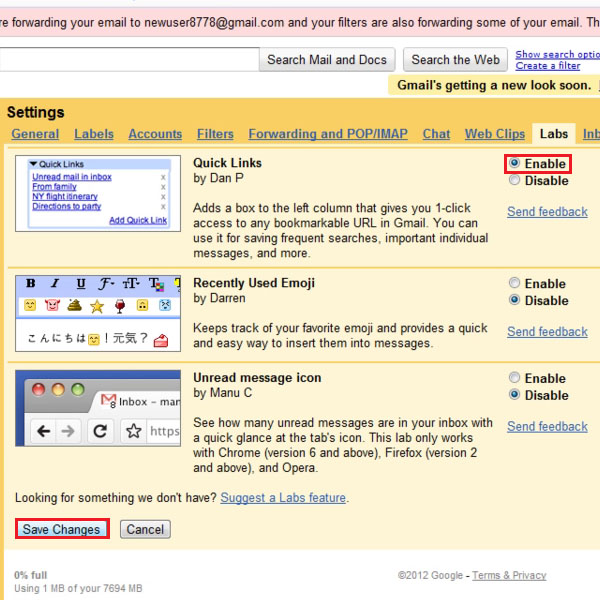The image size is (600, 600).
Task: Enable the Recently Used Emoji lab
Action: [514, 283]
